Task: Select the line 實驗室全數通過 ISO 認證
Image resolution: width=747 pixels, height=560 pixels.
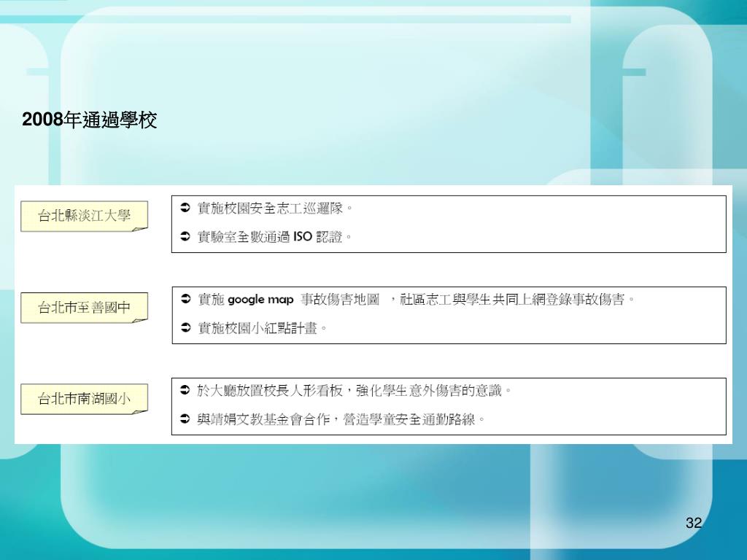Action: (275, 237)
